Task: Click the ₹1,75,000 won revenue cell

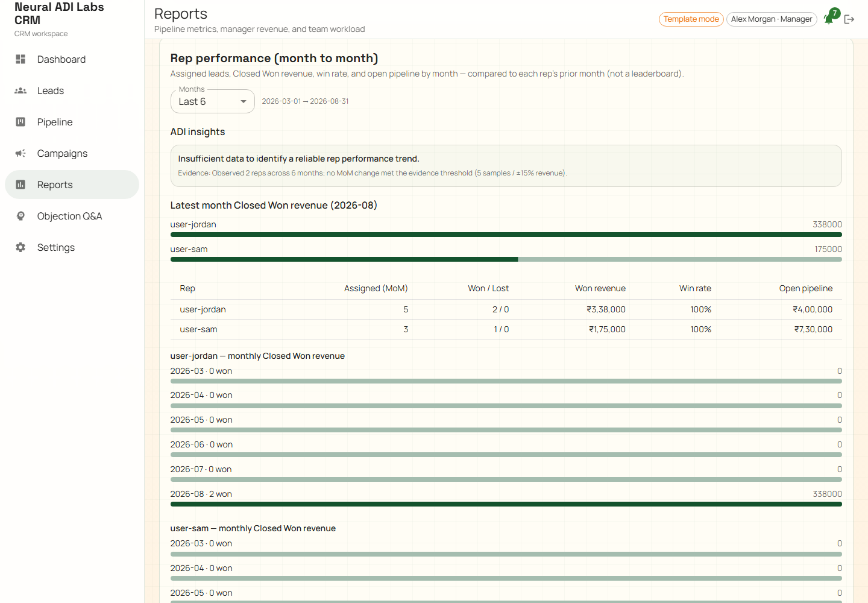Action: click(x=607, y=329)
